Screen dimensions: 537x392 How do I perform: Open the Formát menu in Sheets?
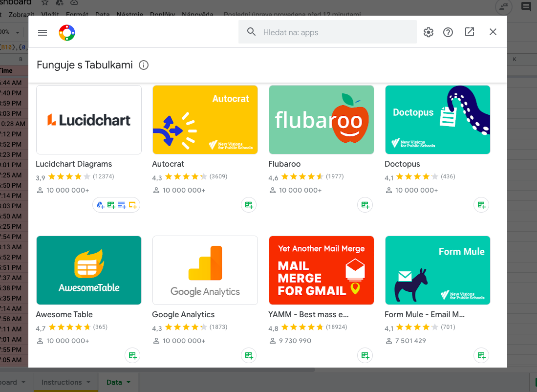pyautogui.click(x=77, y=14)
